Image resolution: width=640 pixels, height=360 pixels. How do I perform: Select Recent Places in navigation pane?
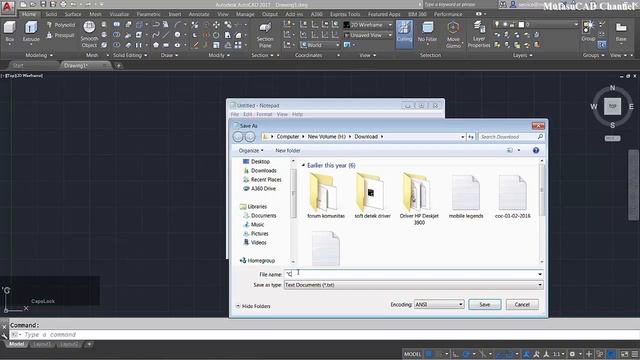click(x=262, y=180)
